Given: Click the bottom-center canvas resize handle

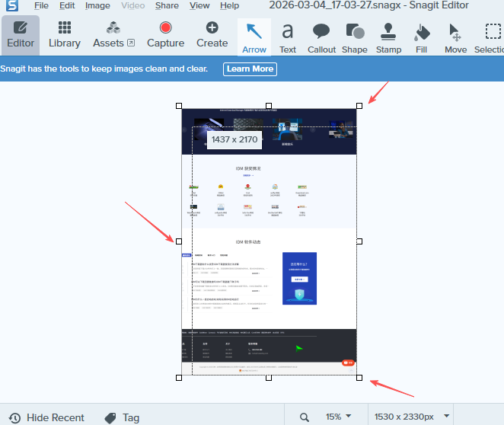Looking at the screenshot, I should pos(269,378).
